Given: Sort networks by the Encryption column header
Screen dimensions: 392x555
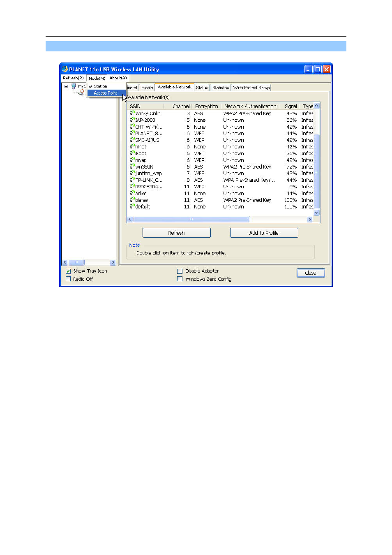Looking at the screenshot, I should (x=207, y=106).
